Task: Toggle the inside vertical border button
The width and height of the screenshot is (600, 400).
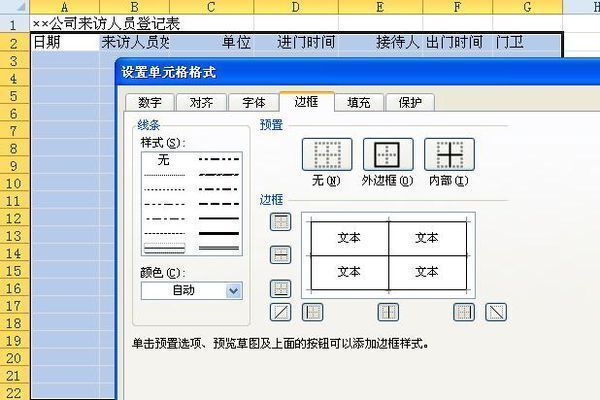Action: (388, 312)
